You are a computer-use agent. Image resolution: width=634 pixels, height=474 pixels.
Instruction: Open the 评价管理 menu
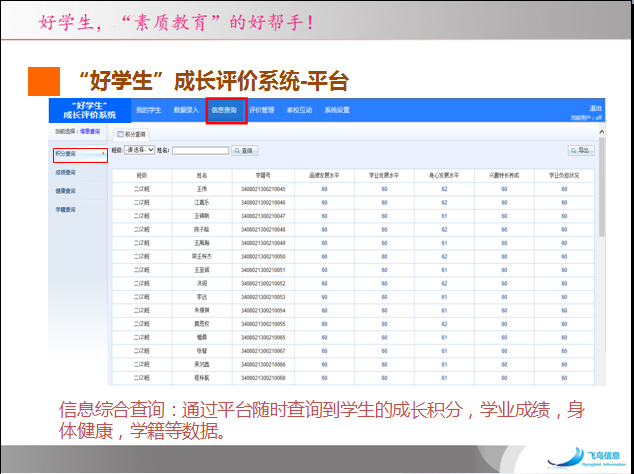[x=261, y=110]
